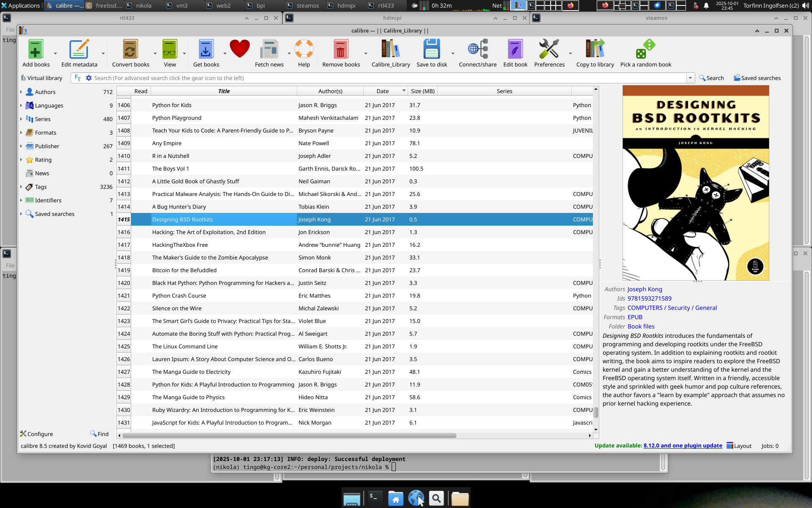Click the Save to disk icon

tap(431, 50)
